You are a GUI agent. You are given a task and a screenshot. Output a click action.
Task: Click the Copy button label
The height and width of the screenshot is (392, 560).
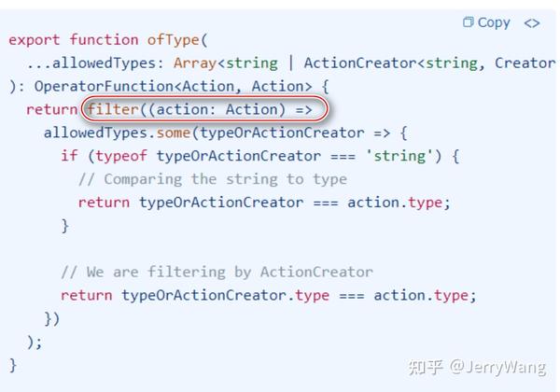coord(494,22)
